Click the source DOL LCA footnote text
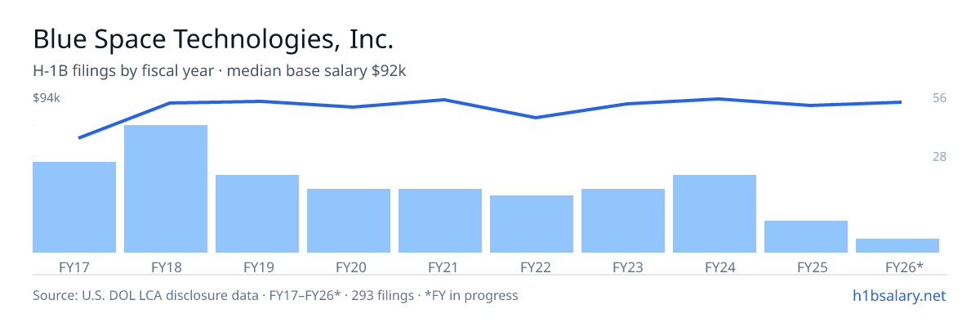The height and width of the screenshot is (327, 980). coord(275,295)
